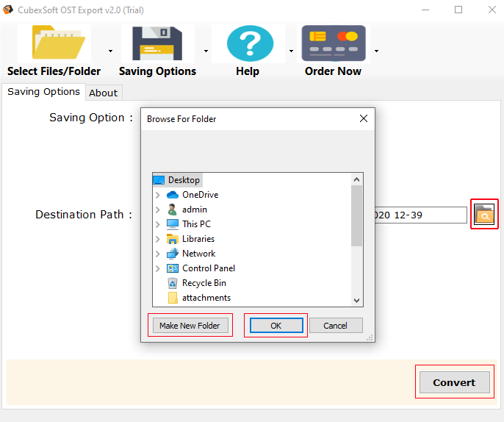Image resolution: width=504 pixels, height=422 pixels.
Task: Select the 'OneDrive' label
Action: click(201, 195)
